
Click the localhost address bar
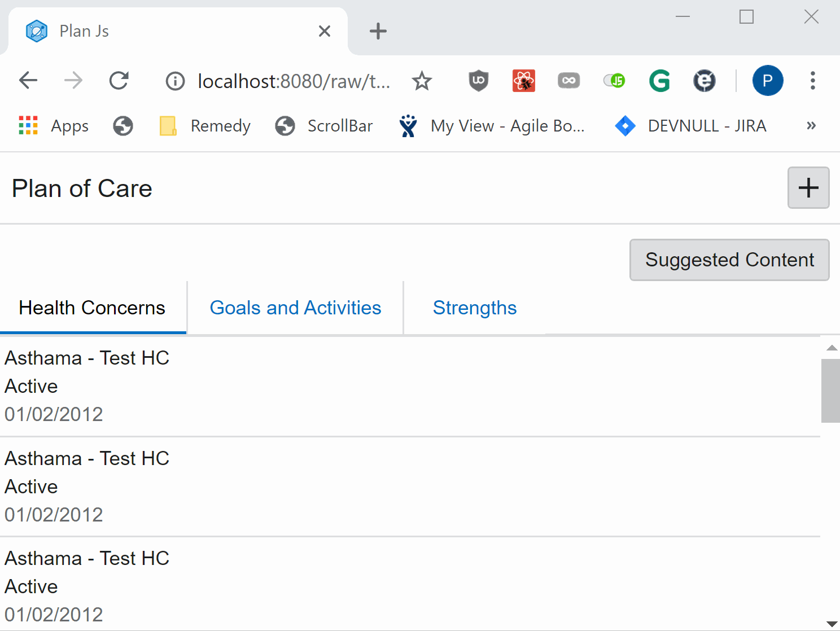pyautogui.click(x=293, y=81)
